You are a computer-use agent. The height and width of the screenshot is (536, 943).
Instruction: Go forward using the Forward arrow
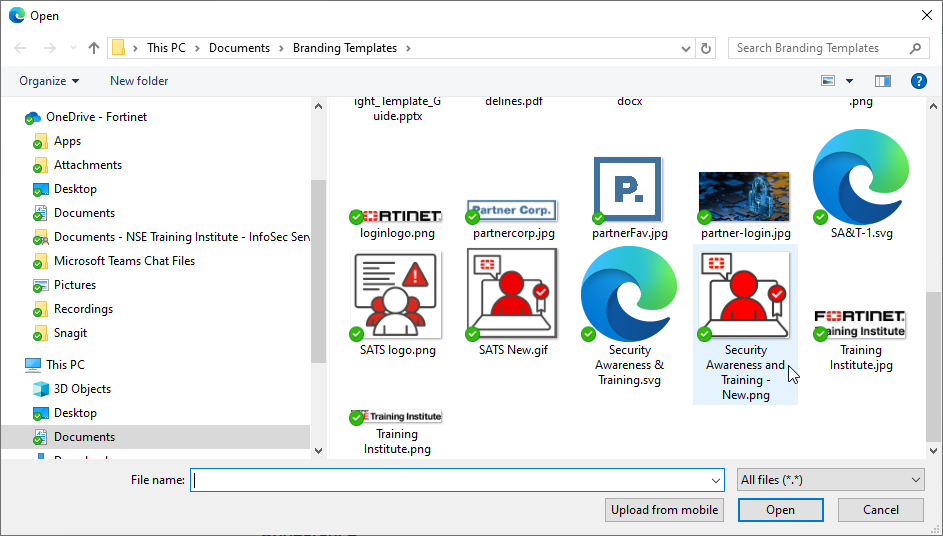pos(49,48)
